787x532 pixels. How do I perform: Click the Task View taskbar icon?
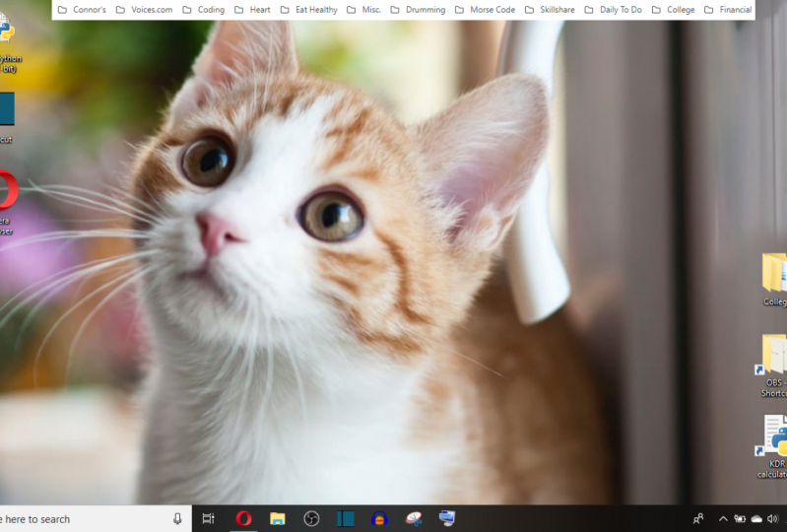click(208, 518)
